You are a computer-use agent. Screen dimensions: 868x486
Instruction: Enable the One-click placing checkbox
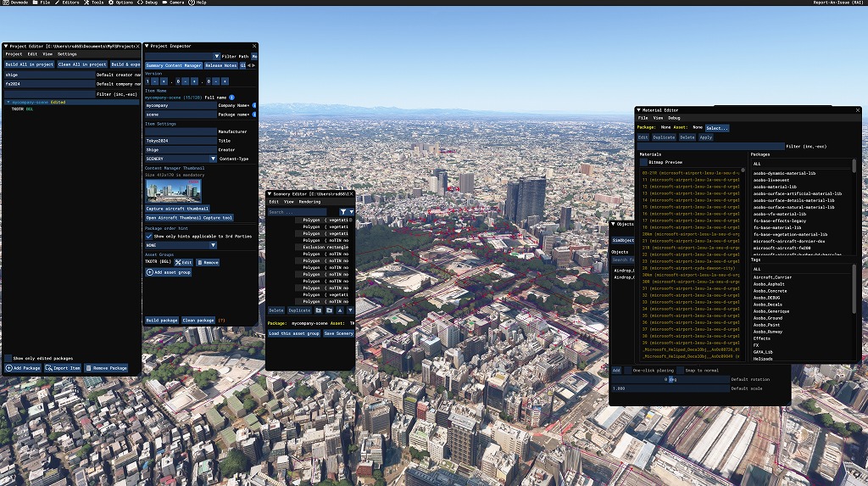click(x=627, y=370)
